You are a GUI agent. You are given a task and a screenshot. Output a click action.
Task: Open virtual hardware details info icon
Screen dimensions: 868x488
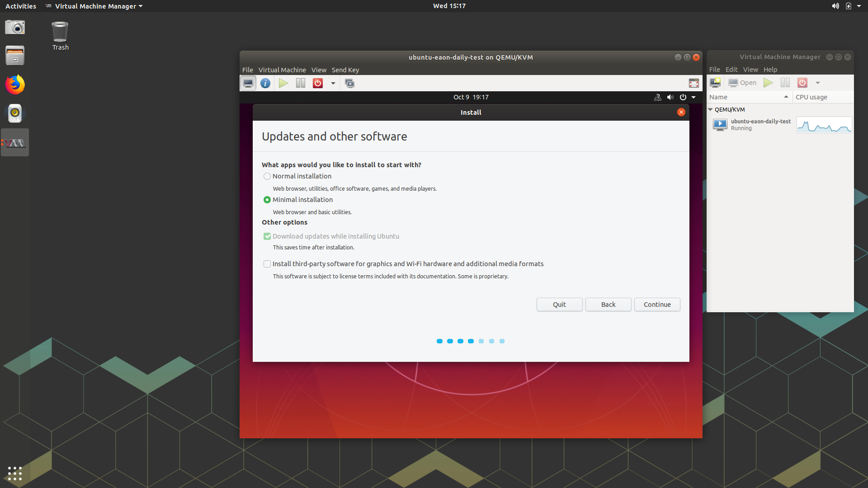point(265,83)
